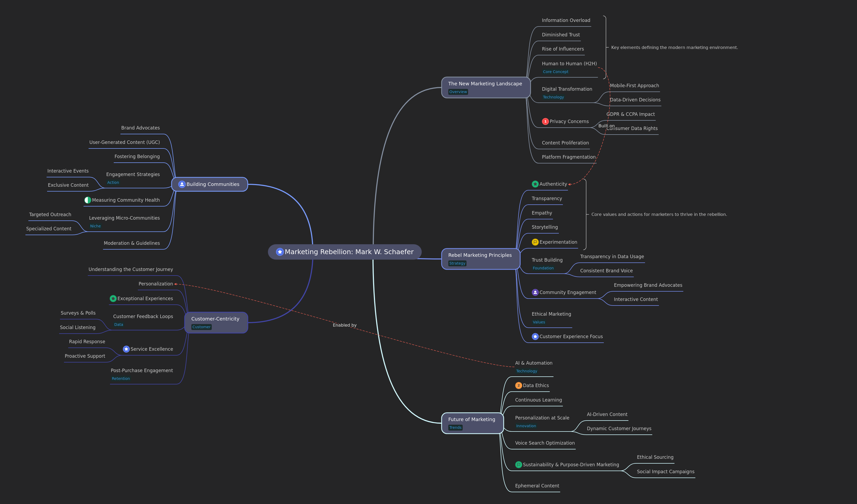Click the "Enabled by" relationship label
Image resolution: width=857 pixels, height=504 pixels.
(344, 325)
